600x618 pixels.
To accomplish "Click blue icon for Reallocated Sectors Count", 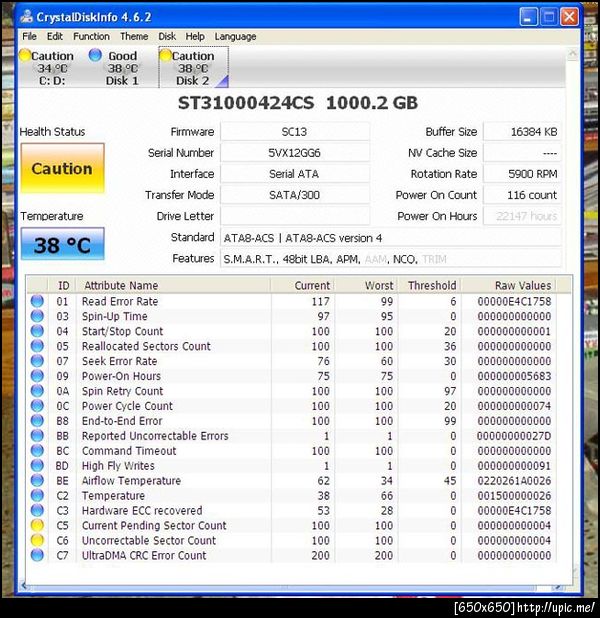I will pyautogui.click(x=37, y=346).
